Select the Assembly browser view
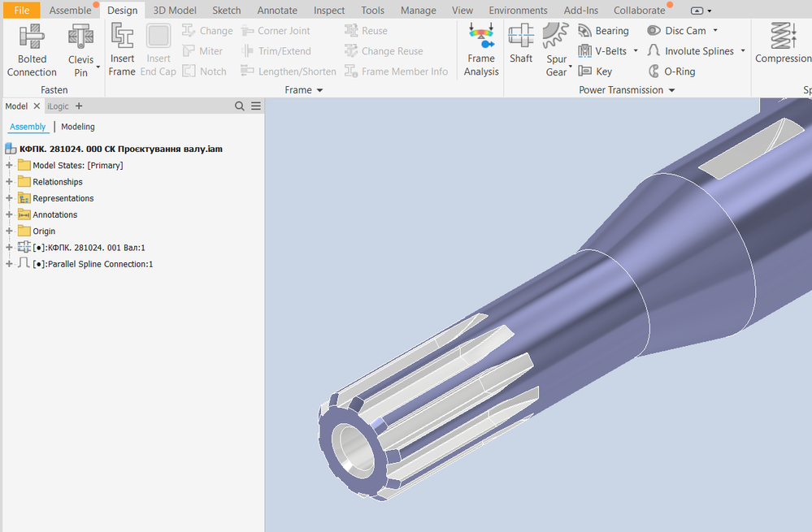Screen dimensions: 812x532 (28, 127)
